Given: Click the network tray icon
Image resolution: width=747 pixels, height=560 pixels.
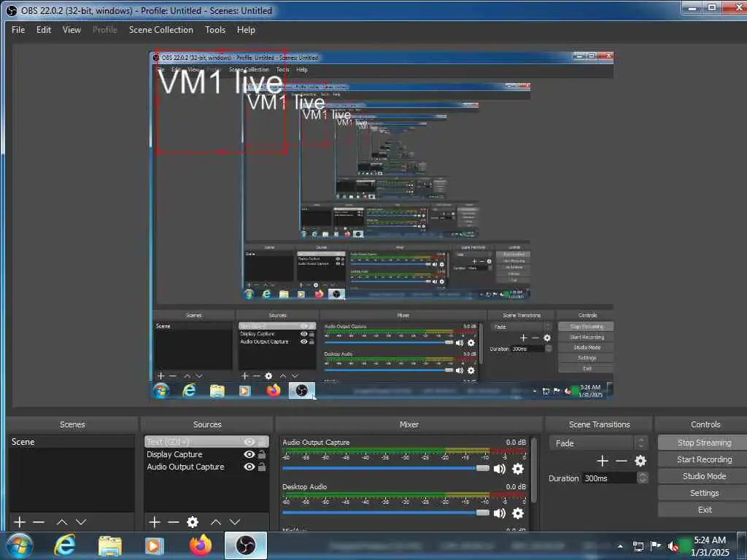Looking at the screenshot, I should (638, 546).
